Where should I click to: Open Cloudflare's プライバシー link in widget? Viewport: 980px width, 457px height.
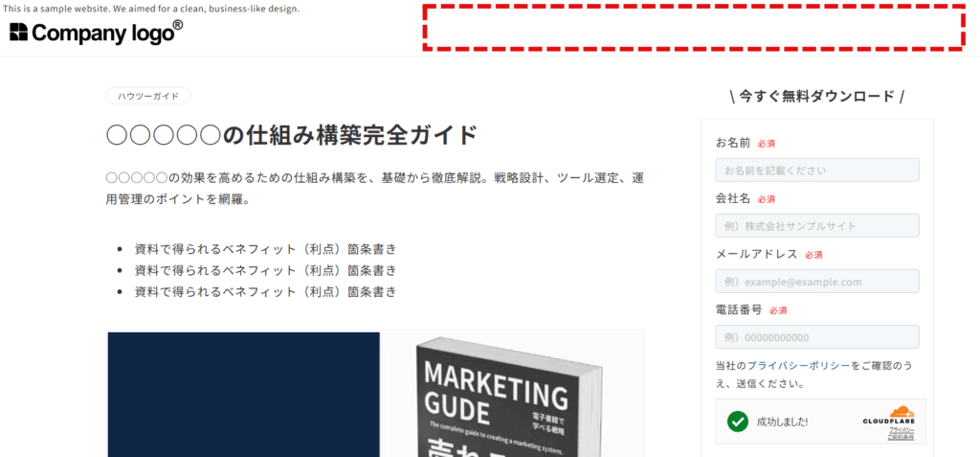[901, 430]
